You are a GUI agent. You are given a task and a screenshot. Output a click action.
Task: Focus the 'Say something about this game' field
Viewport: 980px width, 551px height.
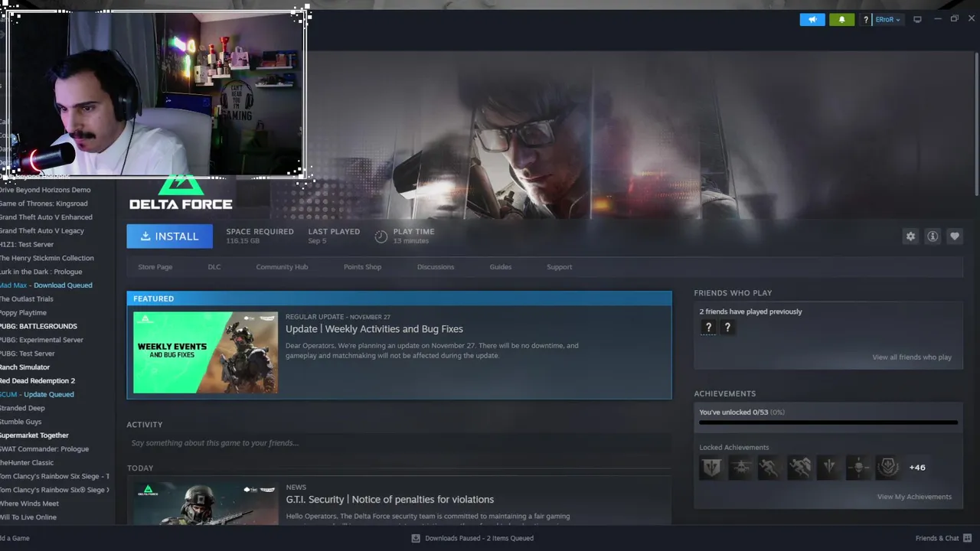(x=398, y=443)
